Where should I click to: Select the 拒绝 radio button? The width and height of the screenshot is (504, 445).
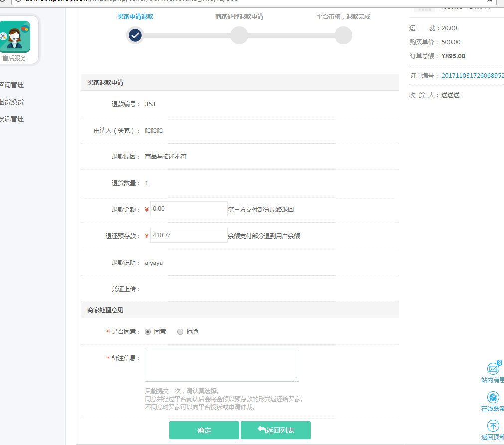(x=180, y=332)
